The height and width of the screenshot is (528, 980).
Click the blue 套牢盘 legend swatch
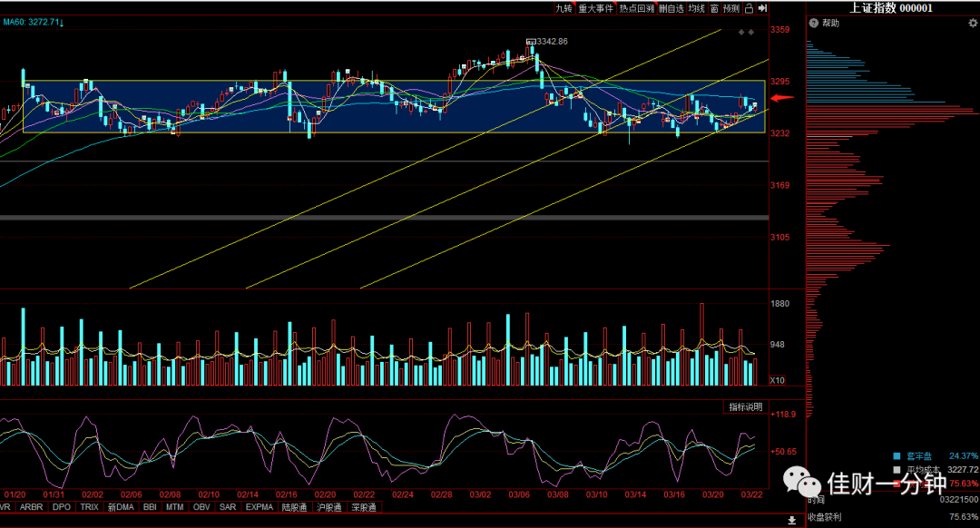tap(897, 456)
